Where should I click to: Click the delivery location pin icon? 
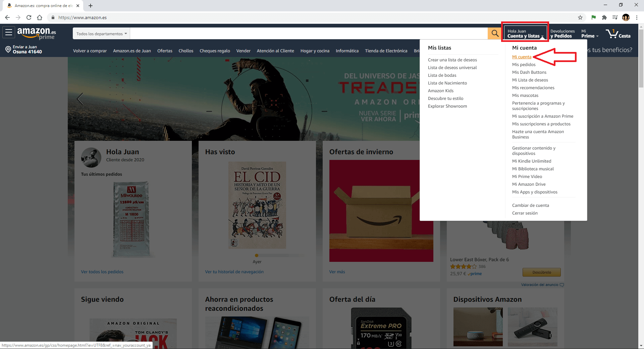pyautogui.click(x=8, y=50)
